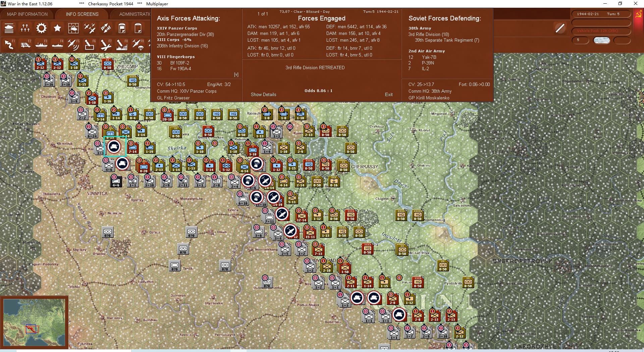This screenshot has height=352, width=644.
Task: Open the air doctrine planes screen
Action: tap(90, 28)
